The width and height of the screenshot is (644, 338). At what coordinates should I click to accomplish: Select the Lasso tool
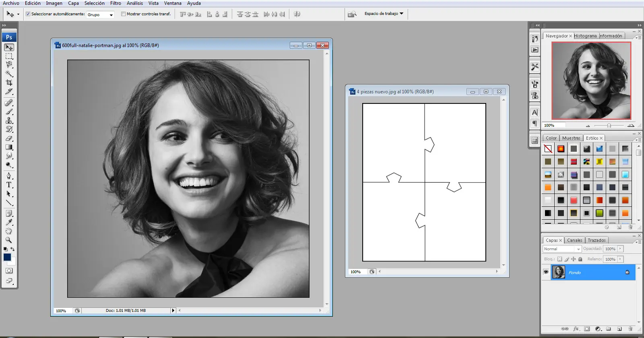point(9,65)
